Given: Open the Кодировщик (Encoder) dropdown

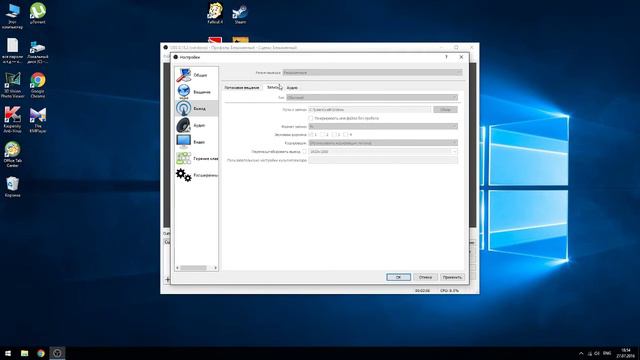Looking at the screenshot, I should pyautogui.click(x=383, y=143).
